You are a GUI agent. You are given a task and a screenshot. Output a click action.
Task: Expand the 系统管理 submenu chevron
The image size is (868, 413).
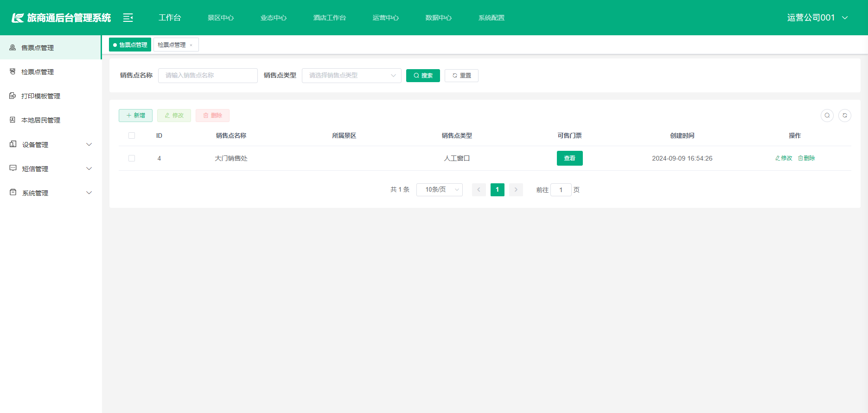(89, 193)
